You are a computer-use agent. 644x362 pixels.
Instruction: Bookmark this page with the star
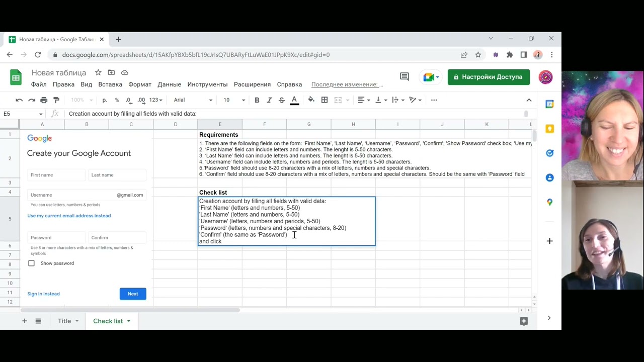[x=478, y=55]
